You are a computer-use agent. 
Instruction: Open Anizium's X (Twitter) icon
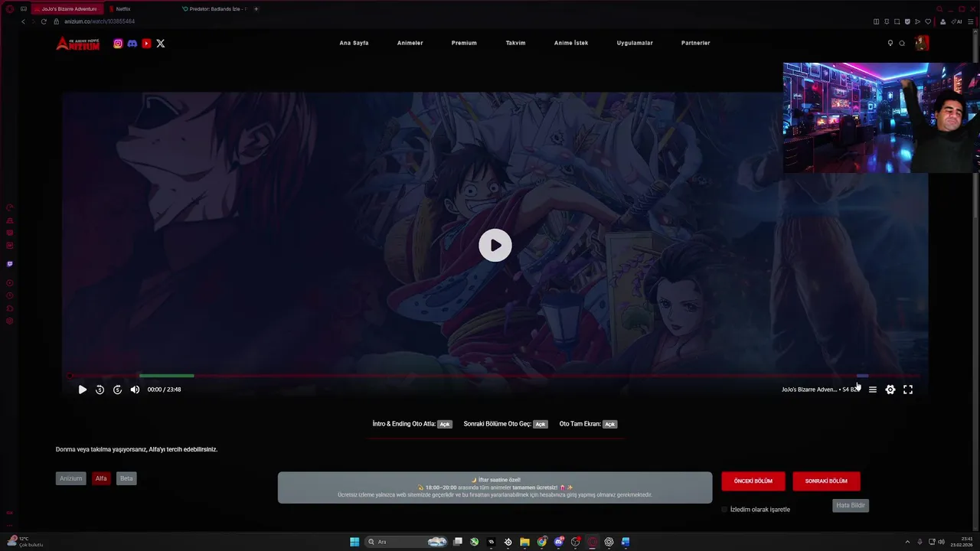click(x=160, y=44)
